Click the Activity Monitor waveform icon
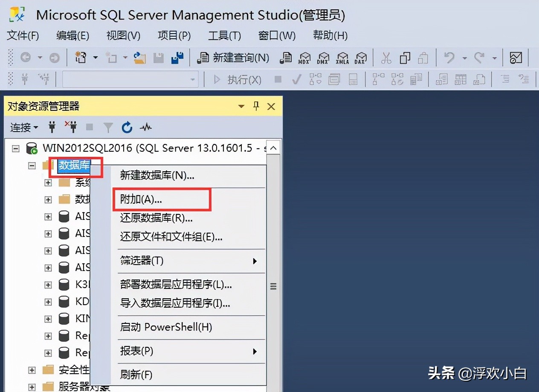539x392 pixels. pyautogui.click(x=146, y=127)
